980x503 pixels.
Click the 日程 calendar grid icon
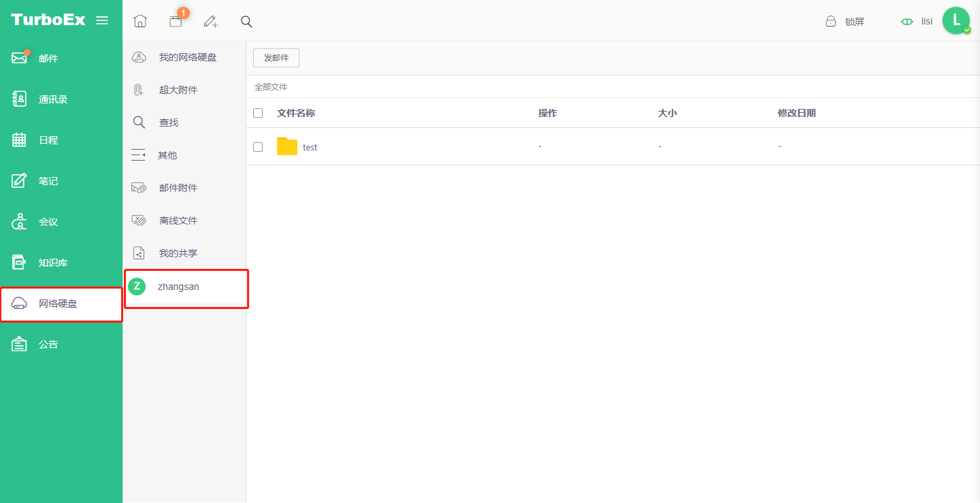point(19,140)
